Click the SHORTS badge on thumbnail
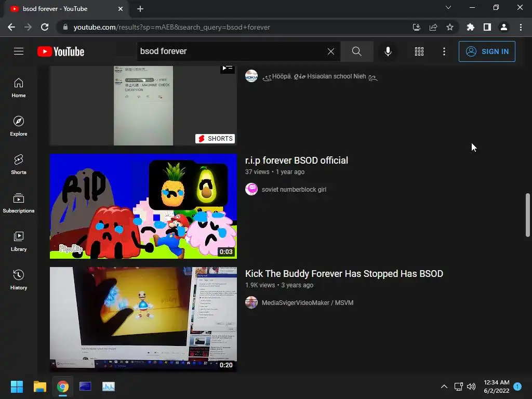Image resolution: width=532 pixels, height=399 pixels. pyautogui.click(x=215, y=138)
